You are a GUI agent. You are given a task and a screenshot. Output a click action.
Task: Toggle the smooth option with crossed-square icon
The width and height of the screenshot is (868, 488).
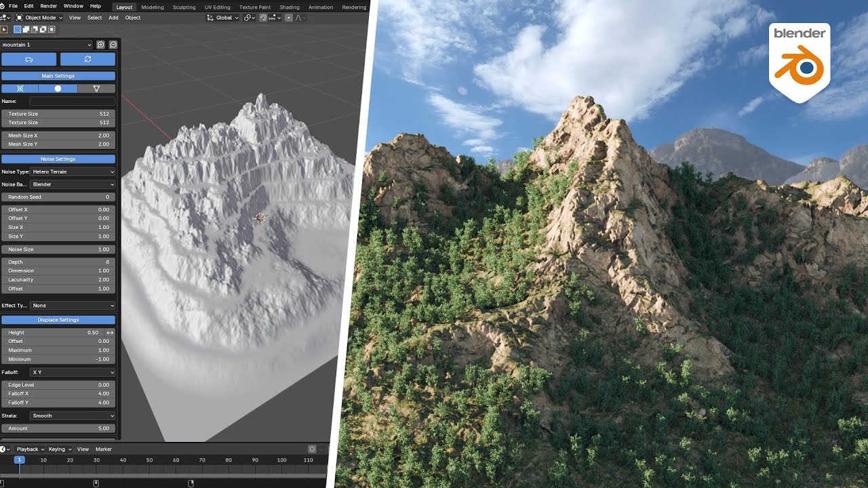[x=20, y=89]
